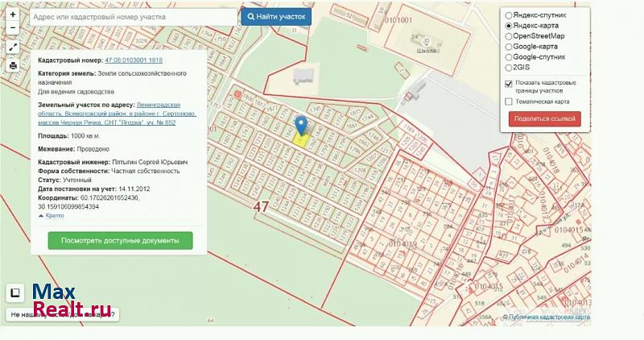This screenshot has height=340, width=644.
Task: Click the print map icon
Action: (13, 65)
